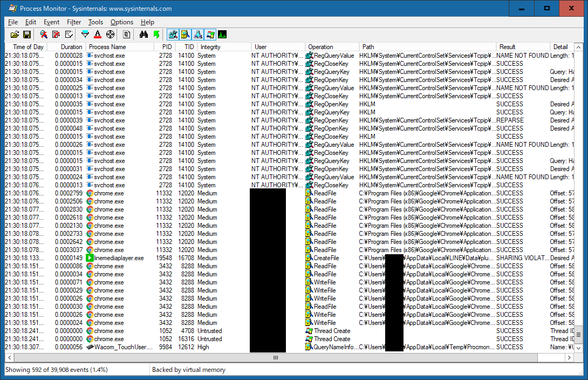Viewport: 588px width, 380px height.
Task: Click the Duration column header
Action: (x=66, y=47)
